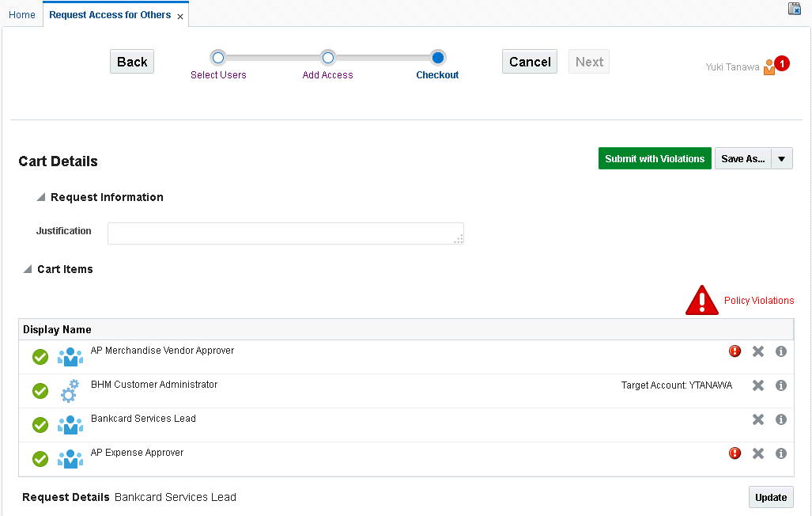Collapse the Cart Items section
812x516 pixels.
pyautogui.click(x=28, y=269)
